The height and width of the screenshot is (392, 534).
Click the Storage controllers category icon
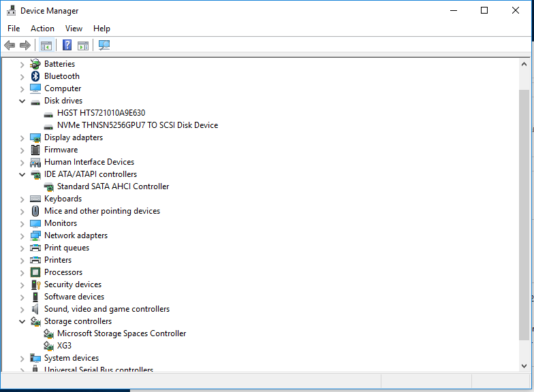pyautogui.click(x=35, y=321)
